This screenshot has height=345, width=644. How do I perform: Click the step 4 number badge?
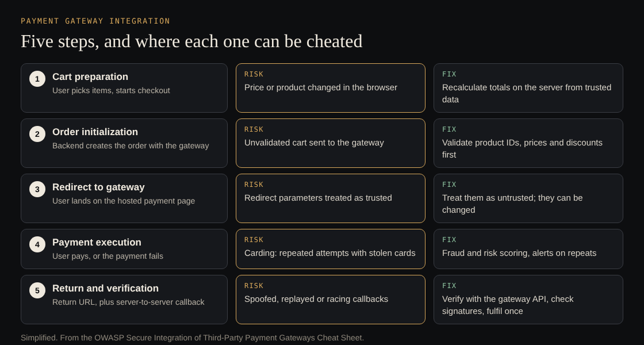coord(37,244)
